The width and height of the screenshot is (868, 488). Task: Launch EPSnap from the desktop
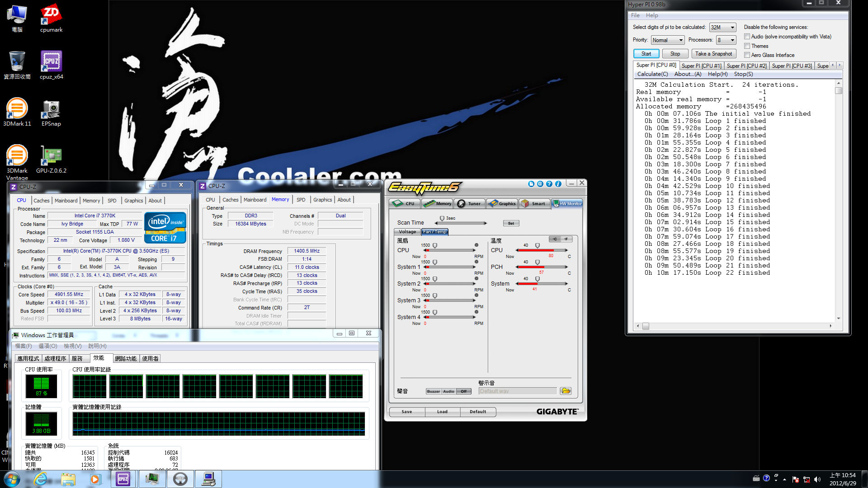(51, 113)
